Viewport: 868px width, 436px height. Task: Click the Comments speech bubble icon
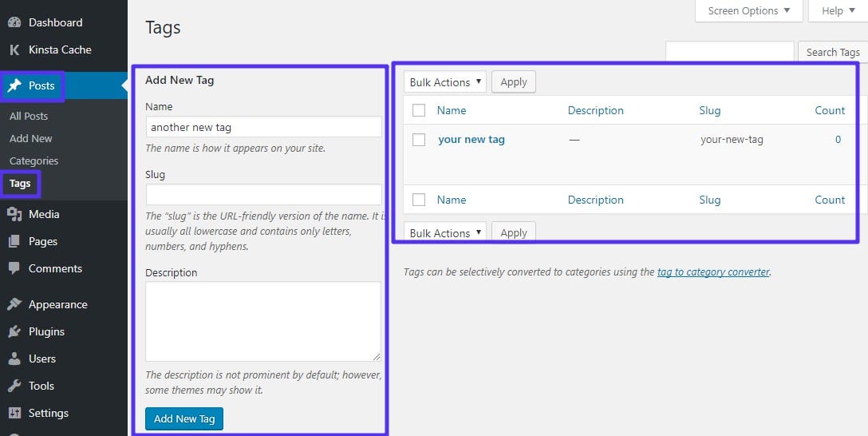click(14, 268)
